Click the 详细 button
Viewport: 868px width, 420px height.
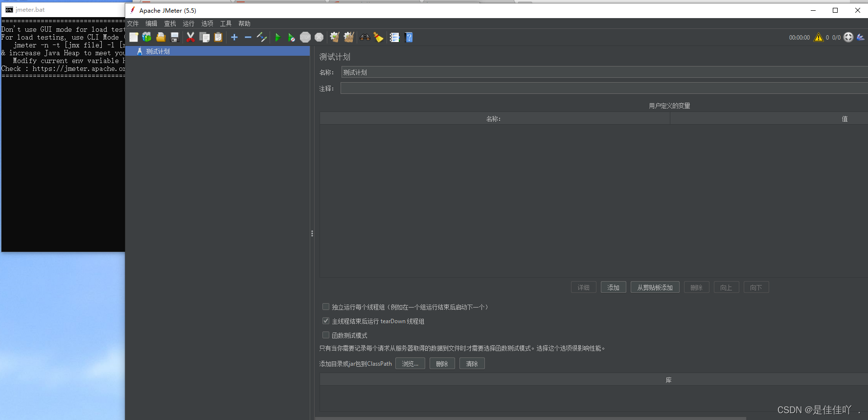pos(584,287)
